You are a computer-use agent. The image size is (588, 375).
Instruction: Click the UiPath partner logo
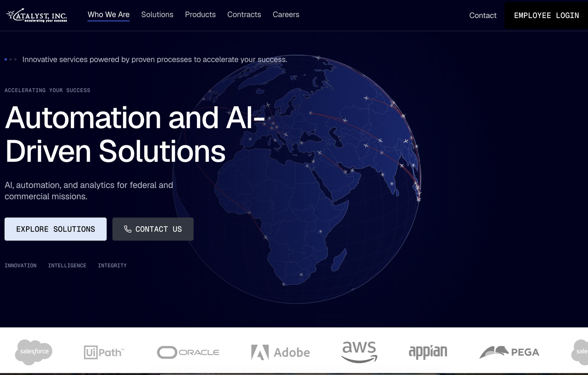click(x=104, y=352)
